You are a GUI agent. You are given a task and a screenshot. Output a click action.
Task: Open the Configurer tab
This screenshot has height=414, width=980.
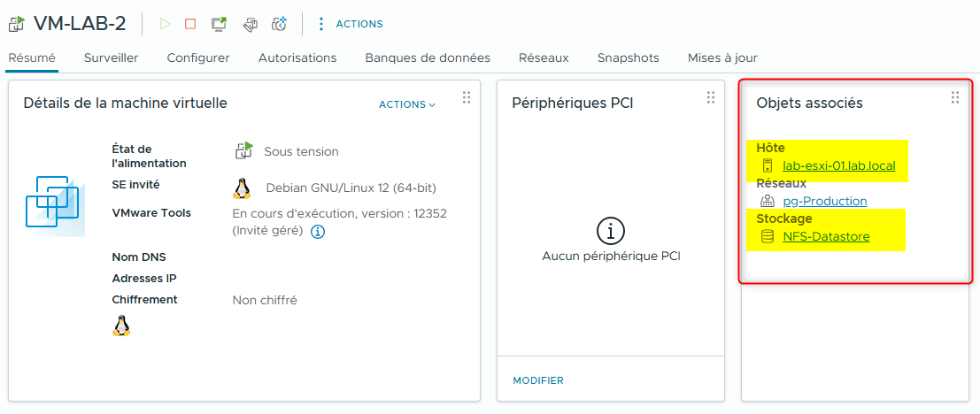pos(198,58)
